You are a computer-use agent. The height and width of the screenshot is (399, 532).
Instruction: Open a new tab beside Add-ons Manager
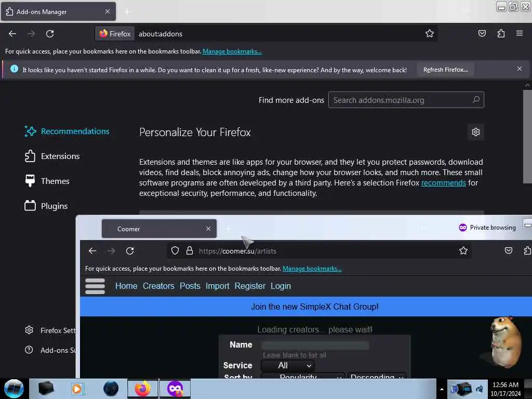(x=127, y=11)
